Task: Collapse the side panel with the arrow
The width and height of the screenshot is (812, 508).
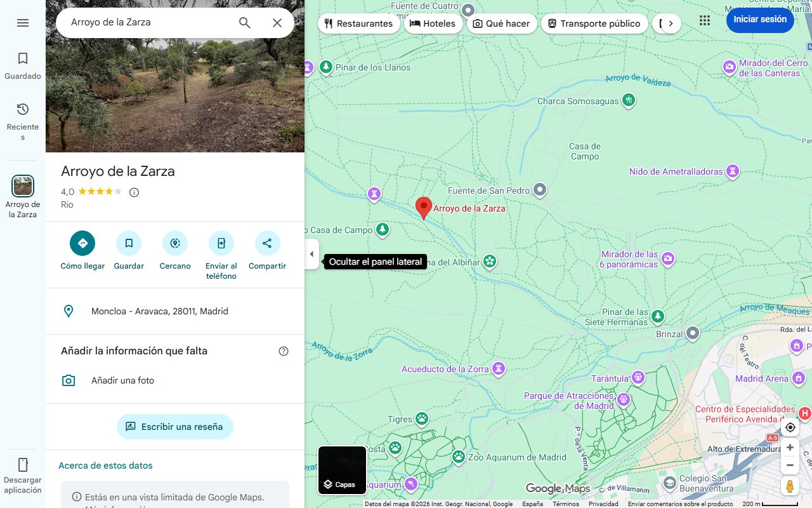Action: point(311,254)
